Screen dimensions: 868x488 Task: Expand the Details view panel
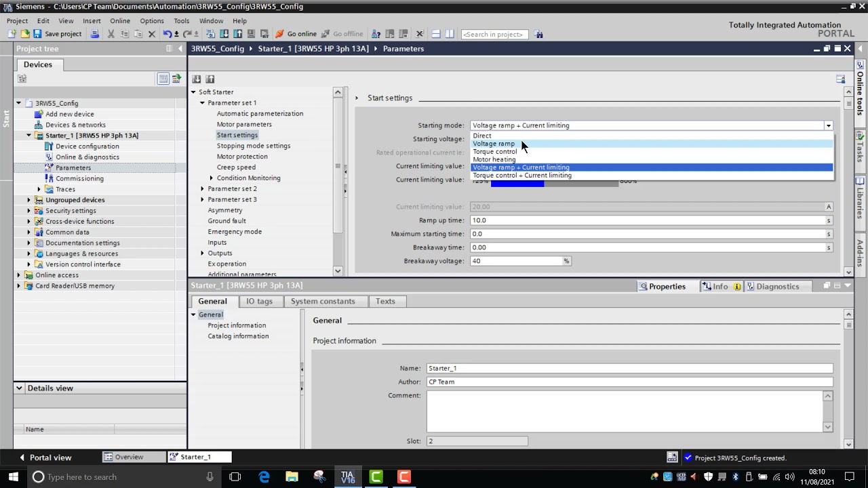click(20, 388)
